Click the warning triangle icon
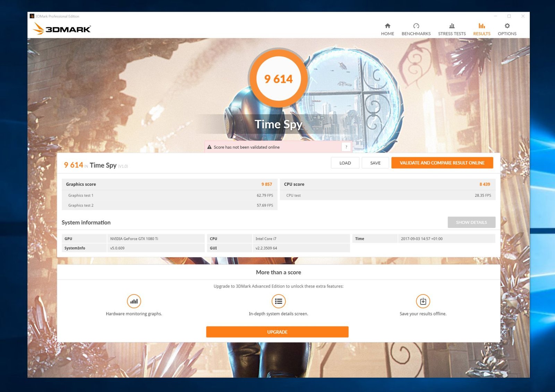This screenshot has width=555, height=392. (x=210, y=147)
